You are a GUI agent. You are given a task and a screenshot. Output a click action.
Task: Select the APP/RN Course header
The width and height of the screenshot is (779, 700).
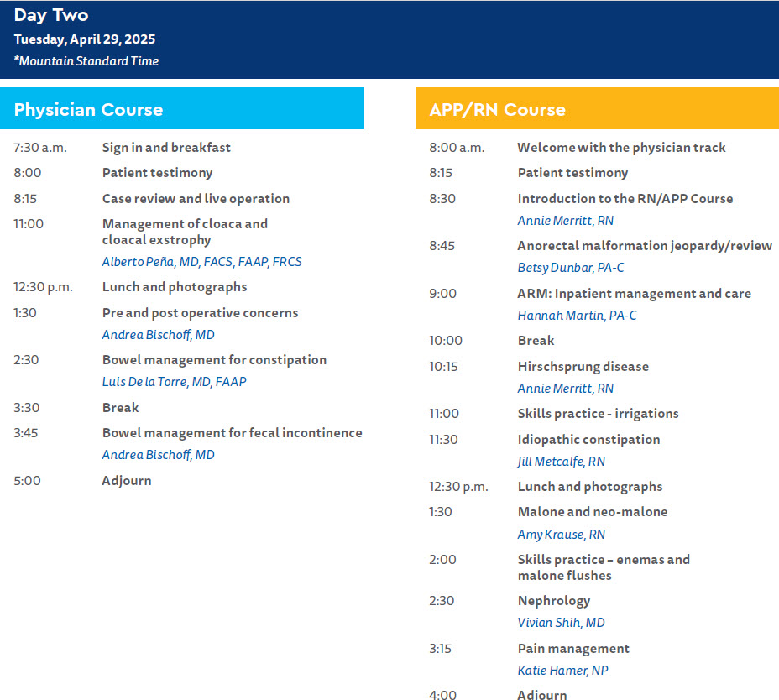pos(497,109)
